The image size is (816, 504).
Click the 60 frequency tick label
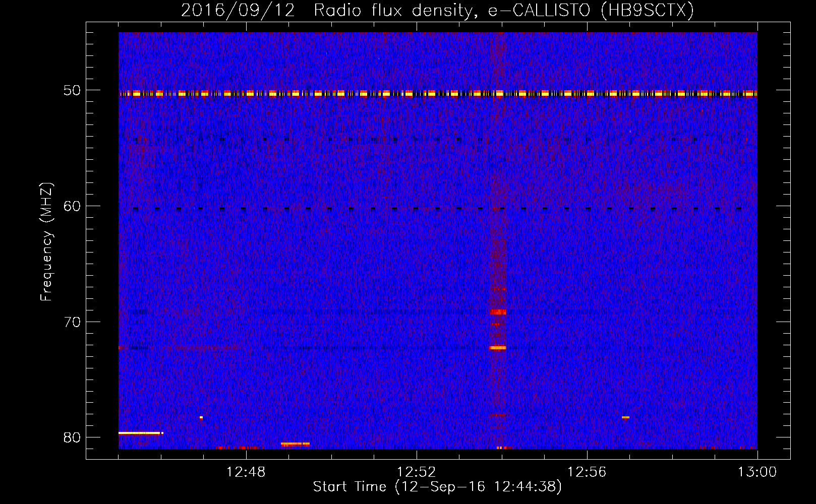point(72,206)
